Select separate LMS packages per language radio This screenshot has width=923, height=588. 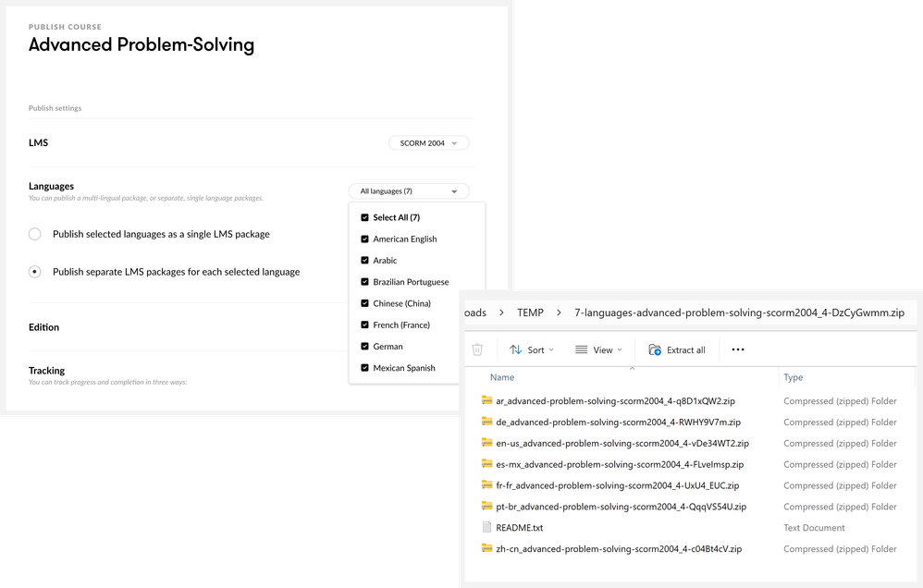35,272
